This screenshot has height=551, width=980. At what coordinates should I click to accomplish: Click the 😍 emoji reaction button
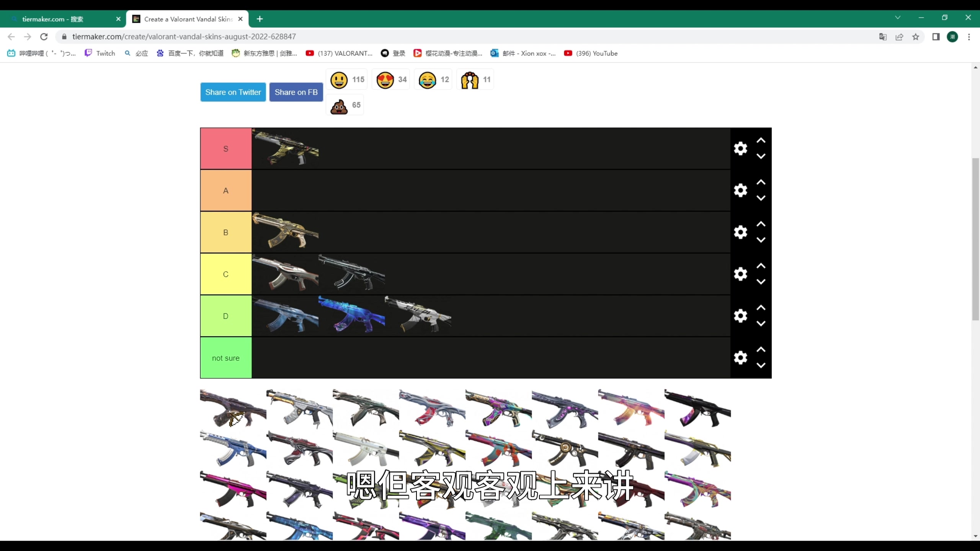tap(385, 79)
